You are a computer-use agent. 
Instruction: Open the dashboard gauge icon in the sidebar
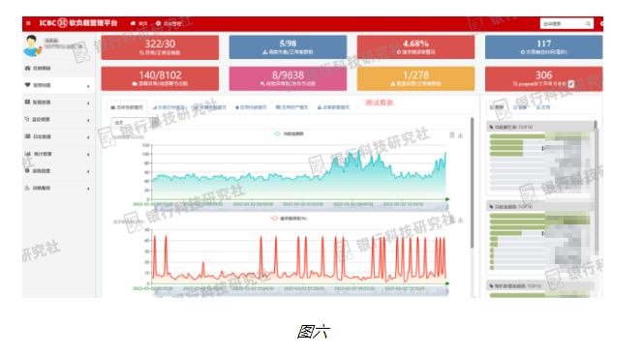pyautogui.click(x=27, y=68)
